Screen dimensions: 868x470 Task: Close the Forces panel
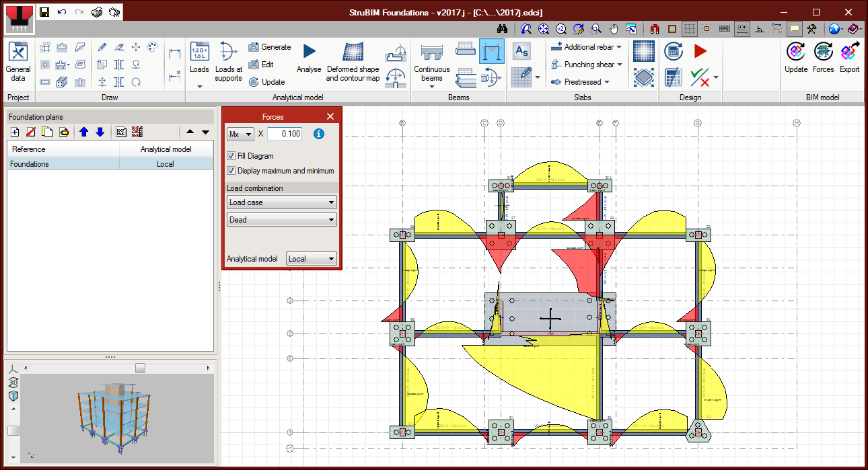click(x=330, y=116)
